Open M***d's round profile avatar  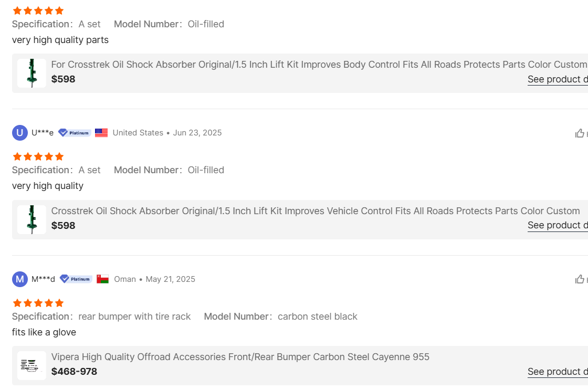click(x=20, y=279)
